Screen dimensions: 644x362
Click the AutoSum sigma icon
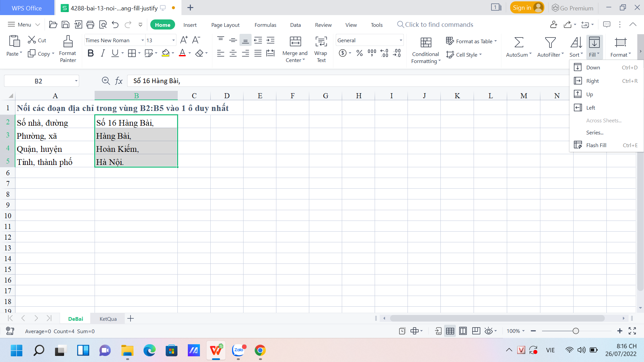pyautogui.click(x=519, y=43)
